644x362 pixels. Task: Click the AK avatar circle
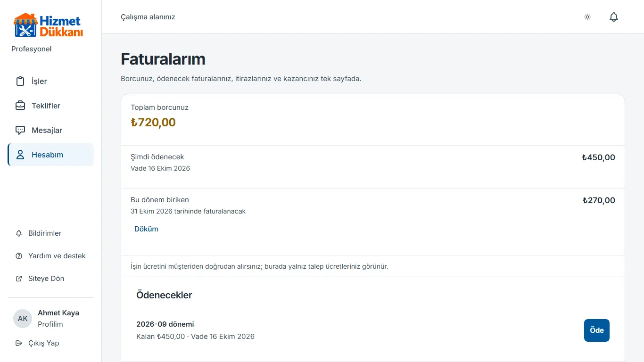click(x=23, y=319)
